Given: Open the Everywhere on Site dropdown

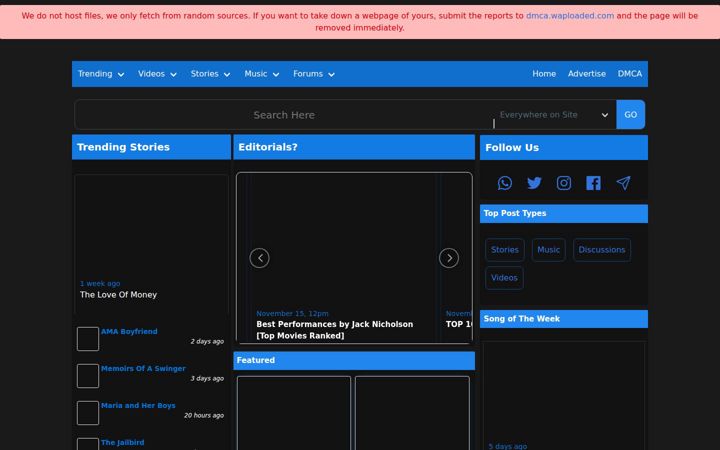Looking at the screenshot, I should click(554, 115).
